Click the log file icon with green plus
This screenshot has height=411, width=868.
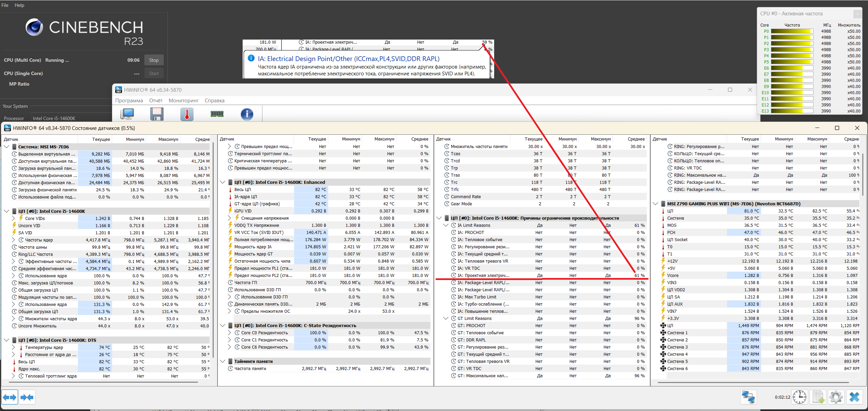pyautogui.click(x=818, y=397)
